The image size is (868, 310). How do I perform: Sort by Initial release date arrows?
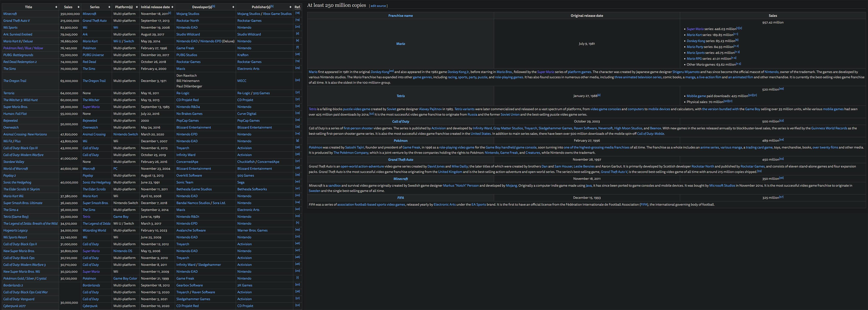coord(172,7)
